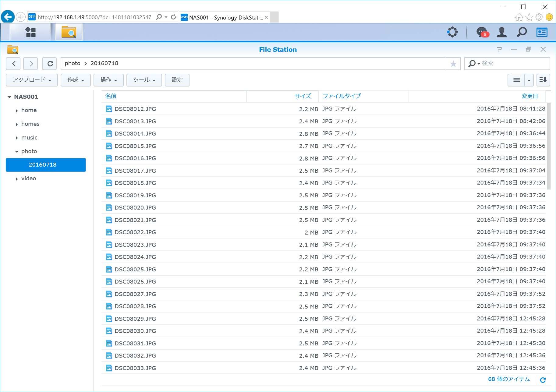Open browser home page icon
The width and height of the screenshot is (556, 392).
519,17
